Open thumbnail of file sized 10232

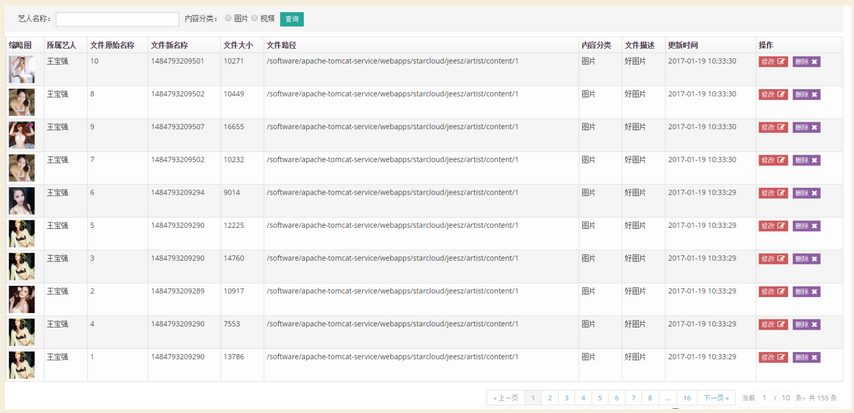[22, 168]
